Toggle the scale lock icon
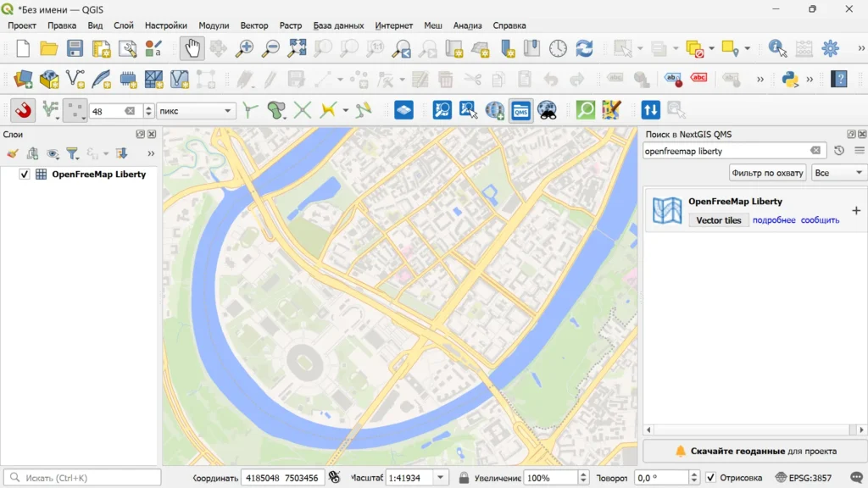Viewport: 868px width, 488px height. coord(464,478)
